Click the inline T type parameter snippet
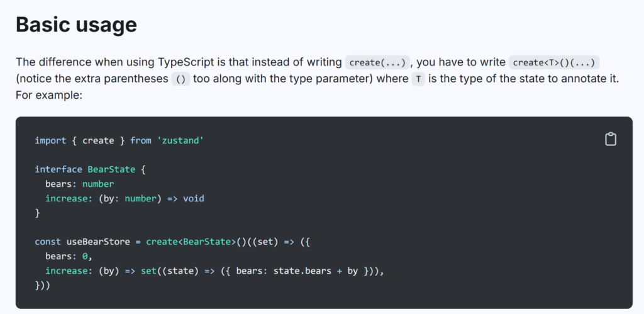Screen dimensions: 644x314 [x=418, y=79]
